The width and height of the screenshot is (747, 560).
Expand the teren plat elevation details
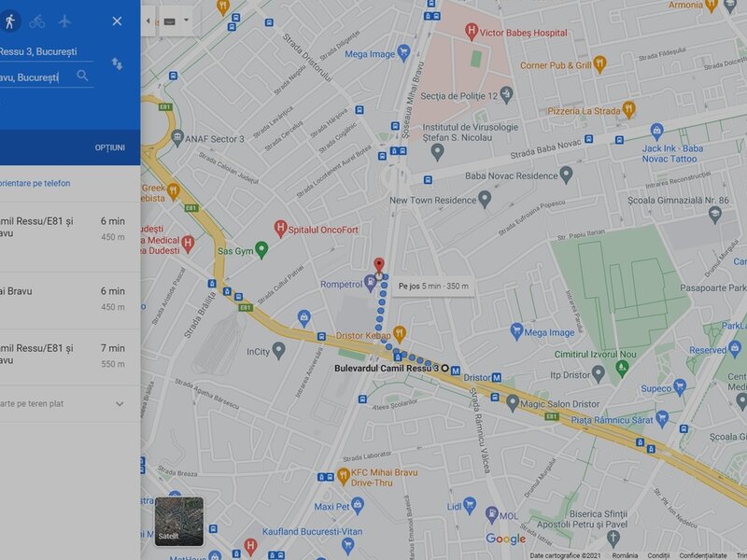(x=120, y=404)
